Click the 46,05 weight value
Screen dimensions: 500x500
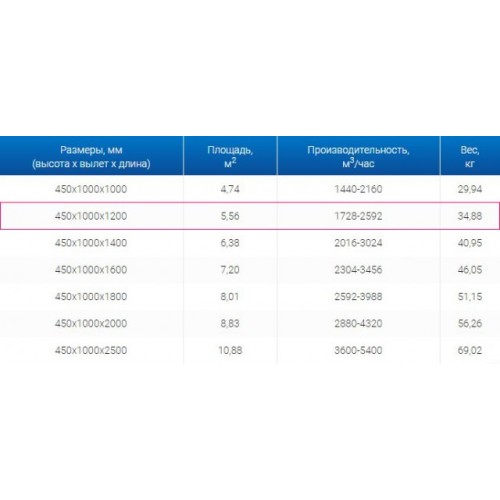(x=470, y=270)
